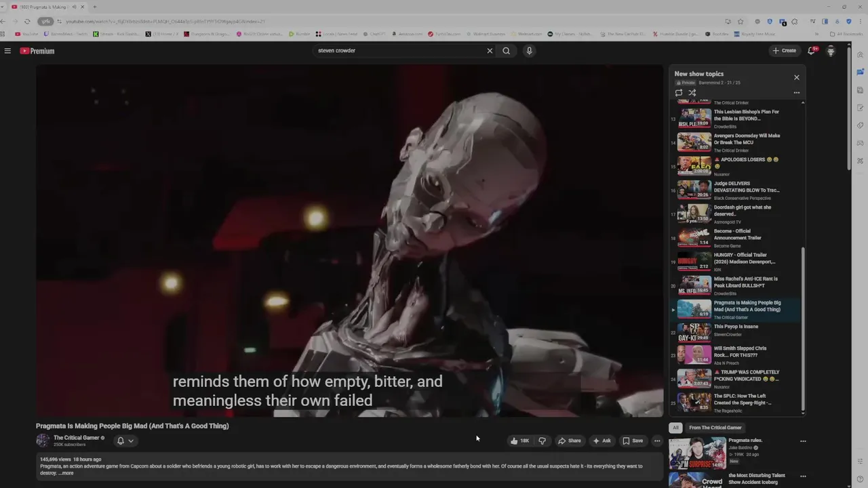Open browser sidebar tools icon

860,161
